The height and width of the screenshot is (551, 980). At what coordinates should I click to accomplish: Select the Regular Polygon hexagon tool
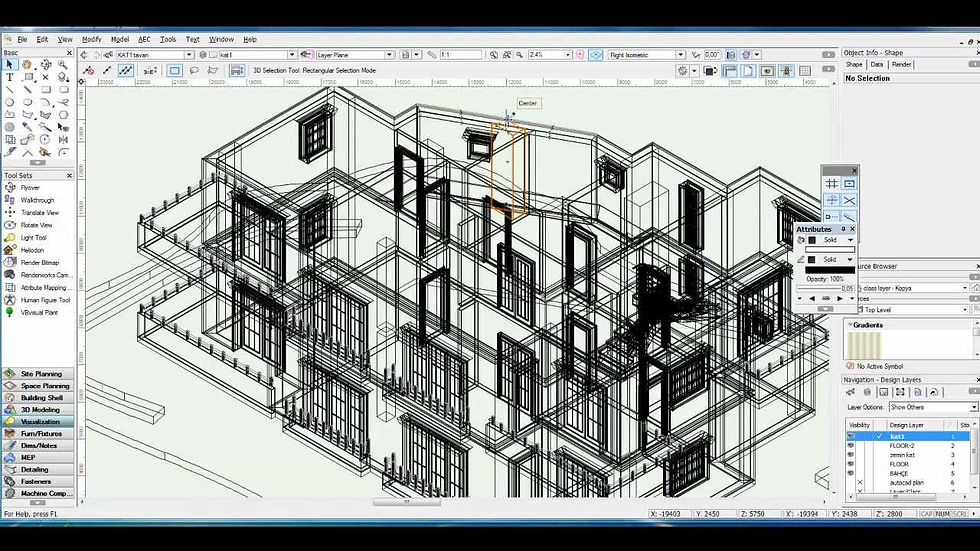point(63,115)
